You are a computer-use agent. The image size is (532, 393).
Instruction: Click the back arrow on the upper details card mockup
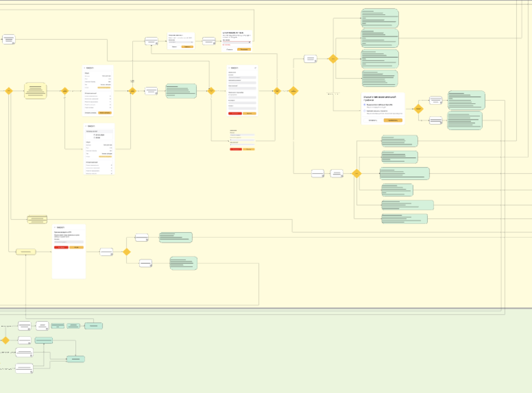[x=85, y=68]
